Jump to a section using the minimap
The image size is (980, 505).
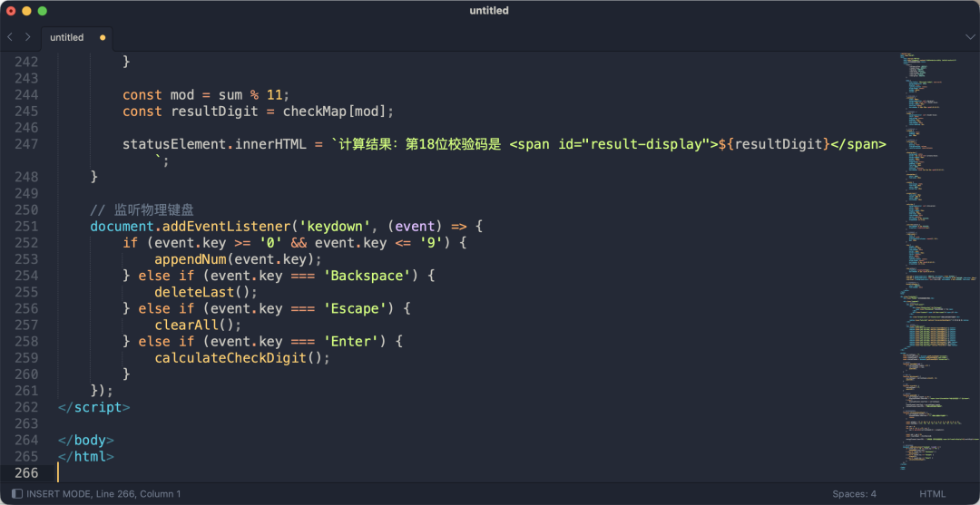(935, 272)
